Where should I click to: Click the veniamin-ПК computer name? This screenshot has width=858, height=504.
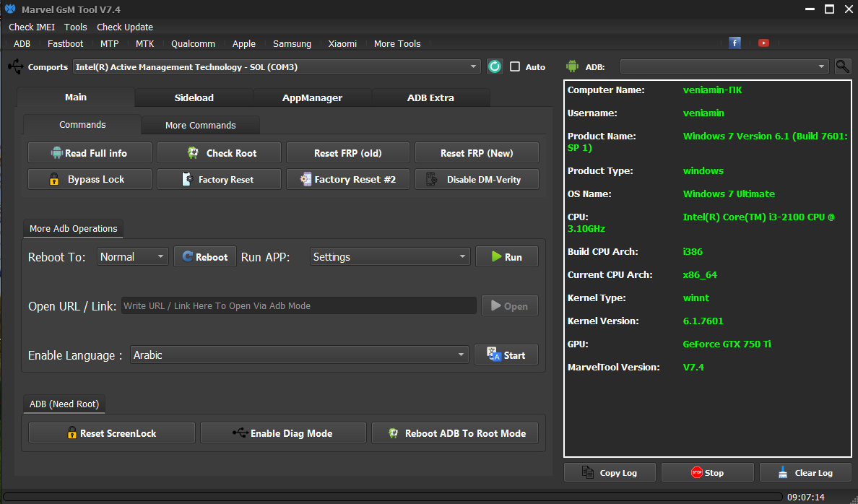[712, 90]
